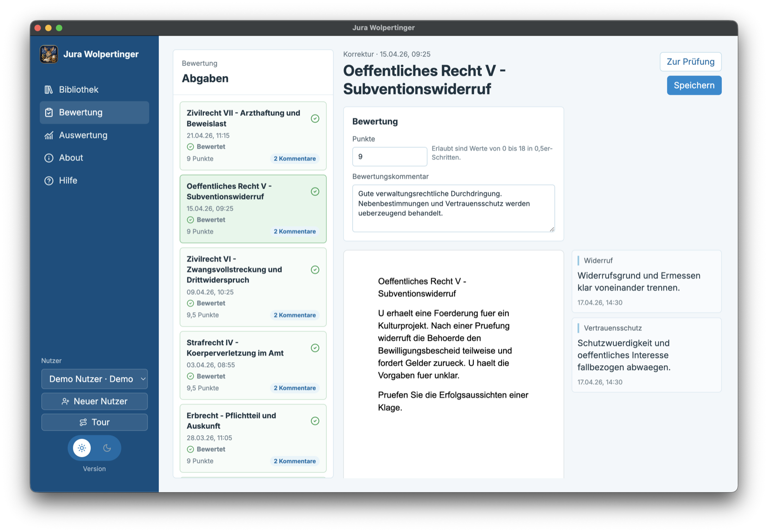Click the Neuer Nutzer person-plus icon
Viewport: 768px width, 532px height.
click(x=66, y=401)
